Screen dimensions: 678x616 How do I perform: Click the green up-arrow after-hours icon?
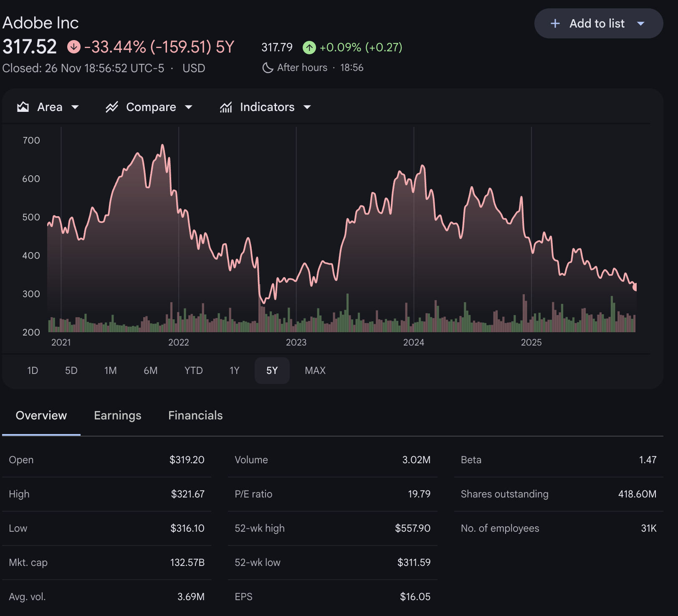point(309,48)
